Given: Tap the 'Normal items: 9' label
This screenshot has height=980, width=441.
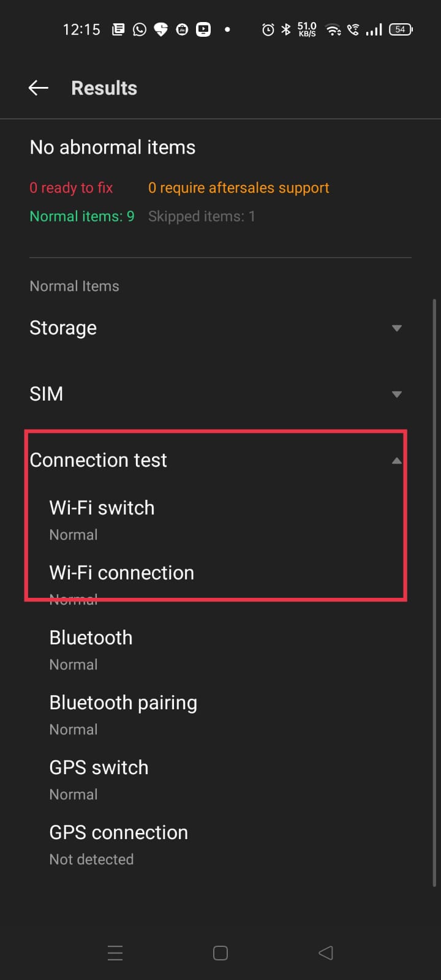Looking at the screenshot, I should pyautogui.click(x=81, y=216).
